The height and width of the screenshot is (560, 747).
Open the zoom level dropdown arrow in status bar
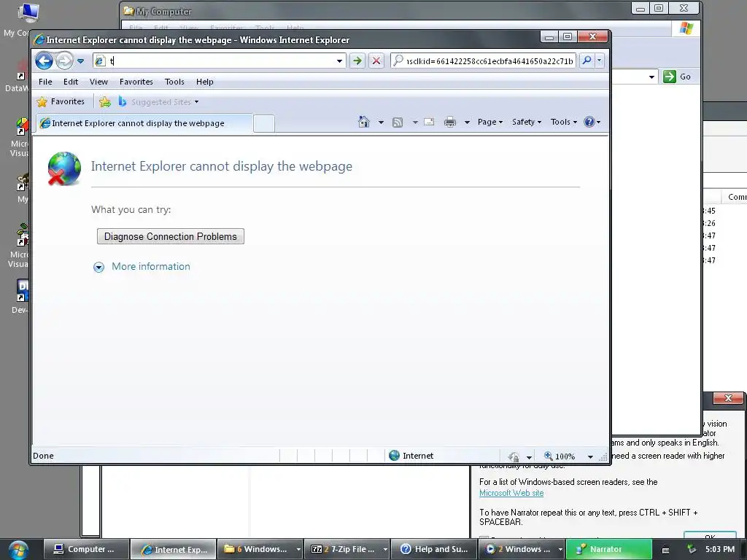point(590,456)
